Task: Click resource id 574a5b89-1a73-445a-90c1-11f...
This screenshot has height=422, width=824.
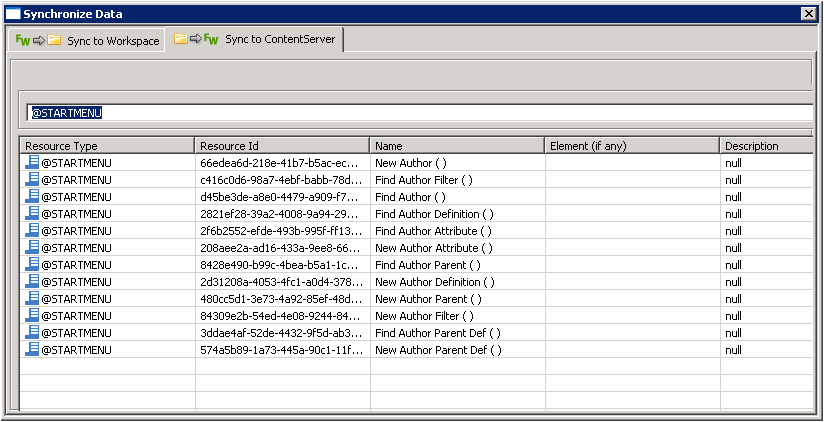Action: click(281, 350)
